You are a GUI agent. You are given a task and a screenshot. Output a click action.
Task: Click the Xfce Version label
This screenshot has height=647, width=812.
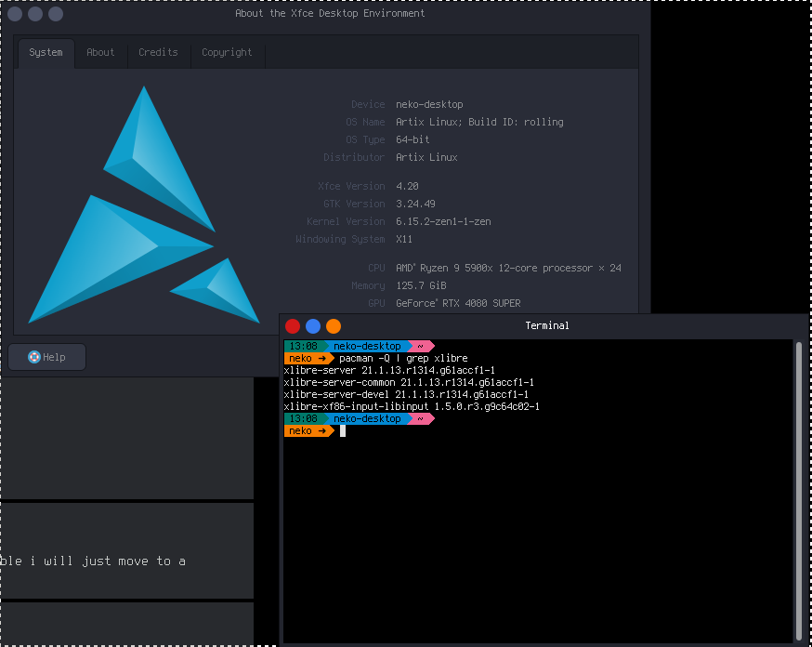351,187
